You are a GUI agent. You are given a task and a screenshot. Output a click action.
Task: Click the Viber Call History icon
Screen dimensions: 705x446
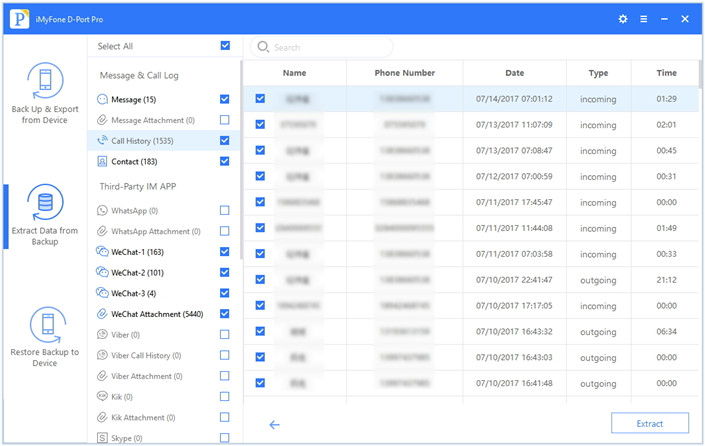click(103, 355)
